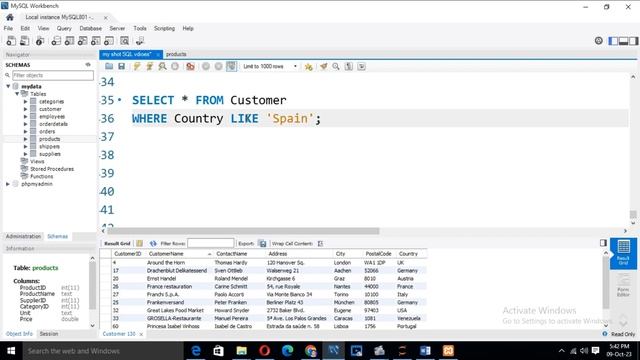Open the preferences gear icon
The image size is (640, 360).
point(598,40)
